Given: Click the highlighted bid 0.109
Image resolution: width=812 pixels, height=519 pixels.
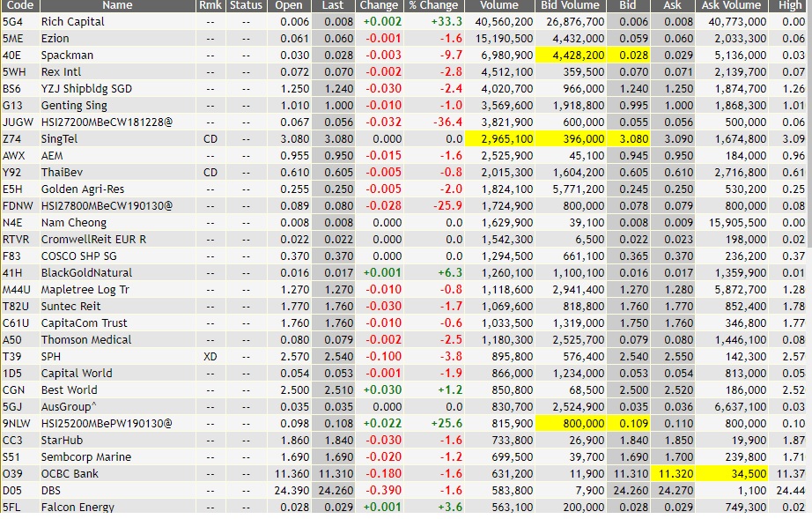Looking at the screenshot, I should (634, 423).
